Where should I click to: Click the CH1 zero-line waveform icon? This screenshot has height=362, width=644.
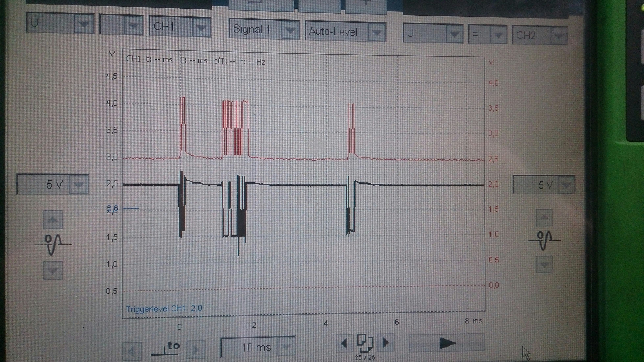click(x=53, y=245)
